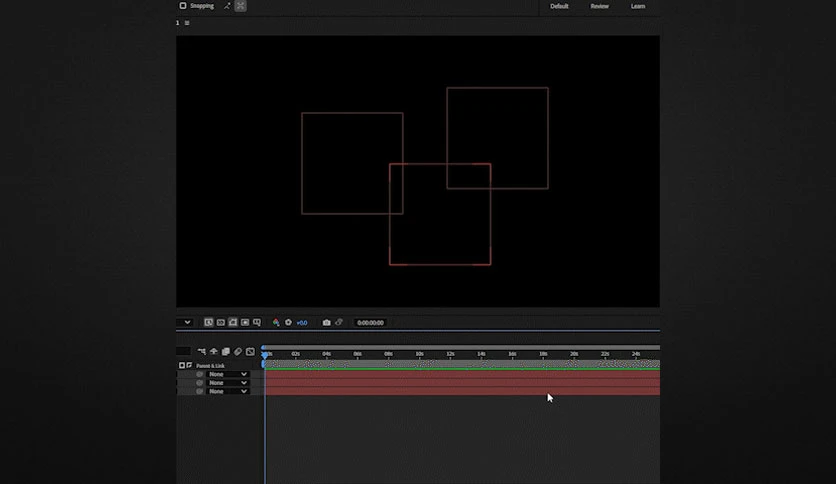
Task: Click the grid and guide options icon
Action: tap(257, 322)
